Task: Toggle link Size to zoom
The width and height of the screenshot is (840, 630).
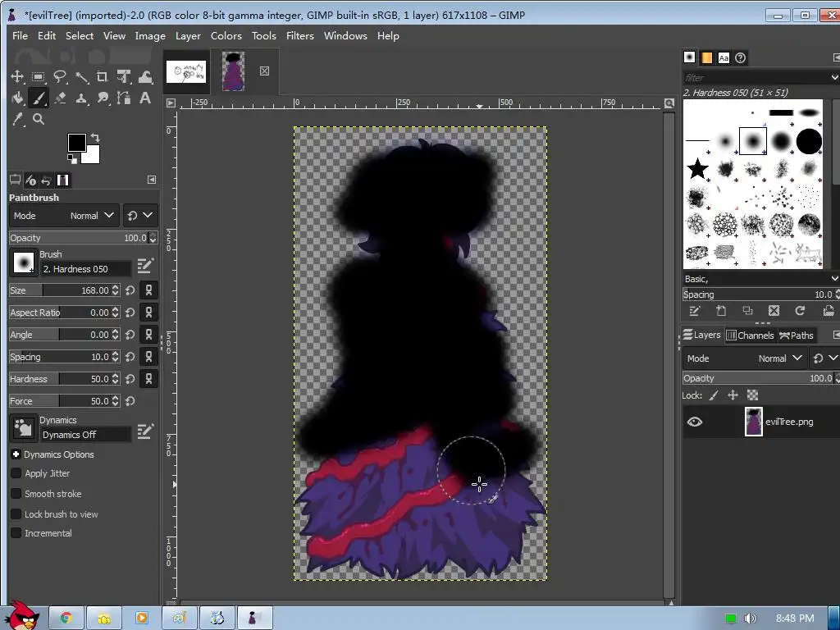Action: coord(148,290)
